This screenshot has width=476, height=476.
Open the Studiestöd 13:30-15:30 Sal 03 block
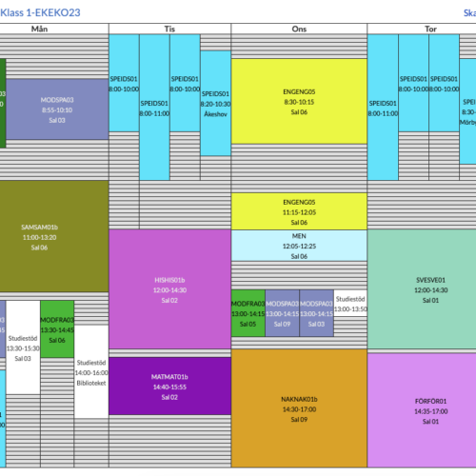(x=23, y=347)
